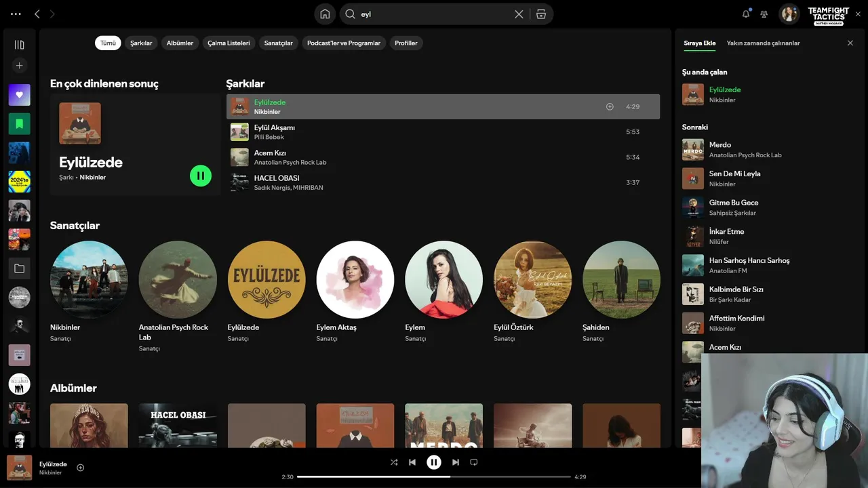
Task: Open the Sanatçılar section heading
Action: [x=75, y=225]
